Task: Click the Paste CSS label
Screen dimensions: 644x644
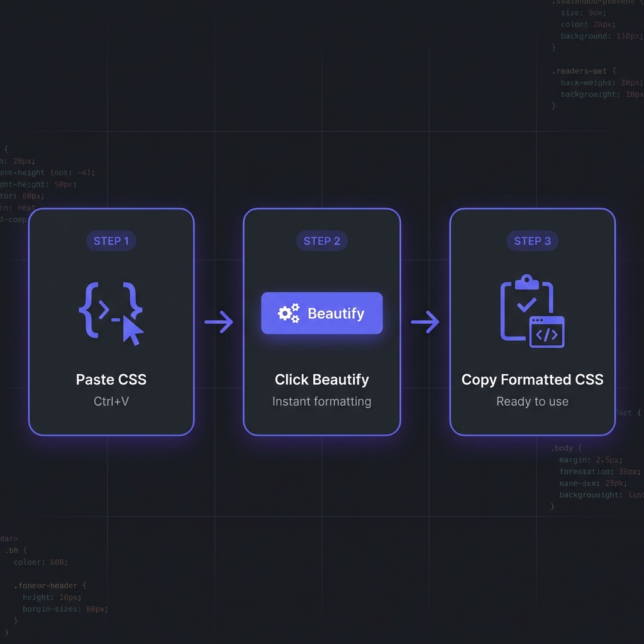Action: tap(111, 380)
